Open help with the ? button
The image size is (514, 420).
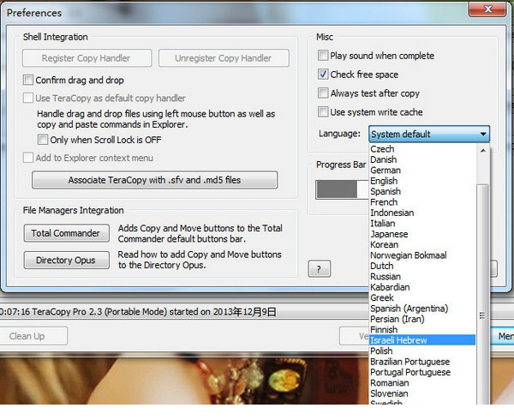[320, 269]
